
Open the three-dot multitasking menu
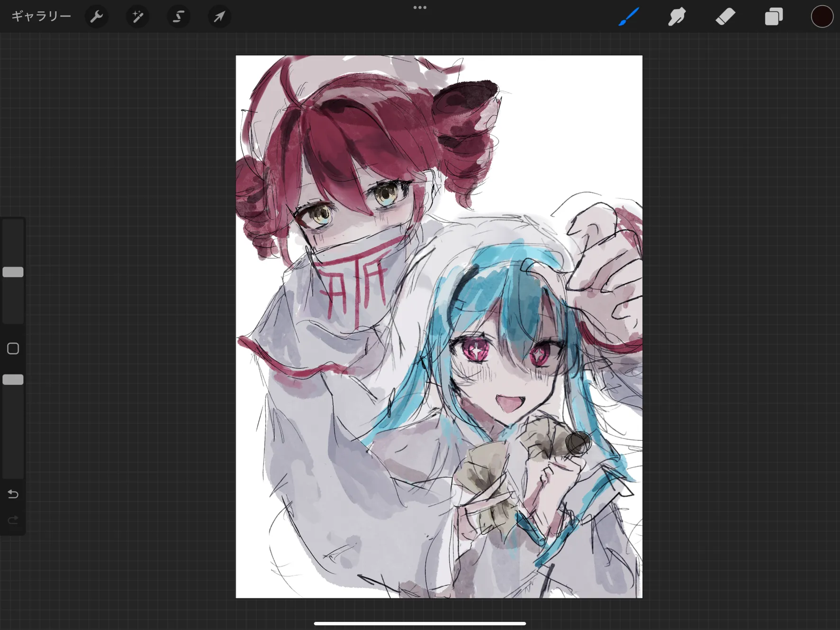[420, 8]
